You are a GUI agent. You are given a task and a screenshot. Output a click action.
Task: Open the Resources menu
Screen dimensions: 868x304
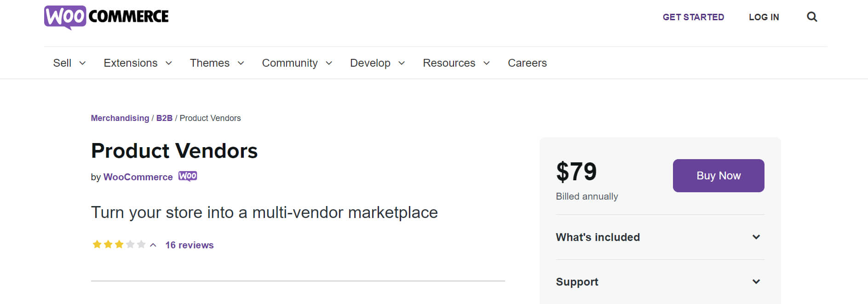pyautogui.click(x=456, y=63)
